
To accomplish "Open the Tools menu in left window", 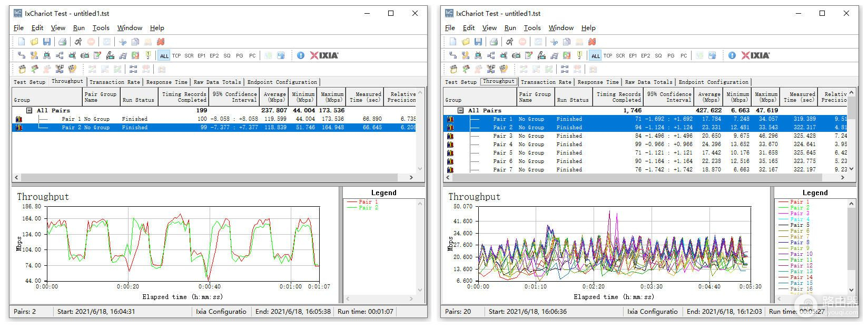I will coord(101,28).
